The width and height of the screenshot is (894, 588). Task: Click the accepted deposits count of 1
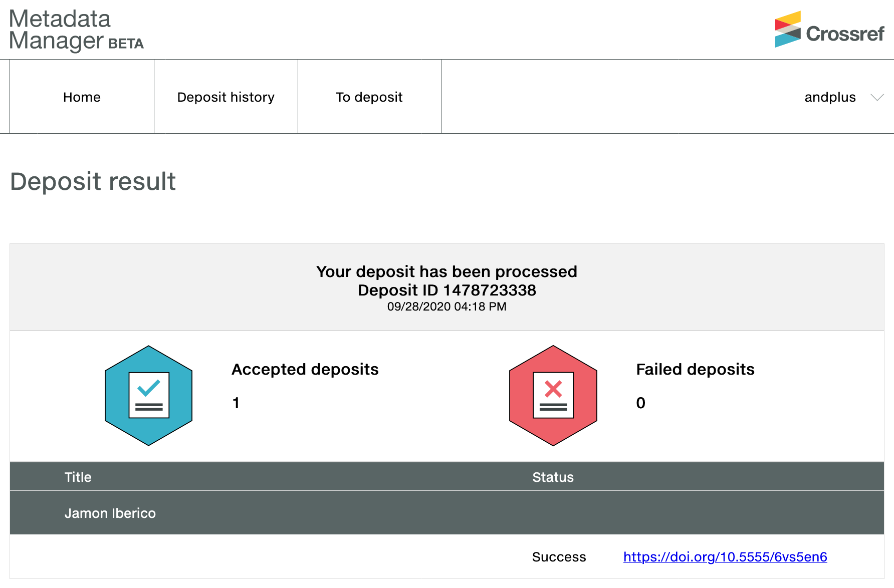coord(236,403)
